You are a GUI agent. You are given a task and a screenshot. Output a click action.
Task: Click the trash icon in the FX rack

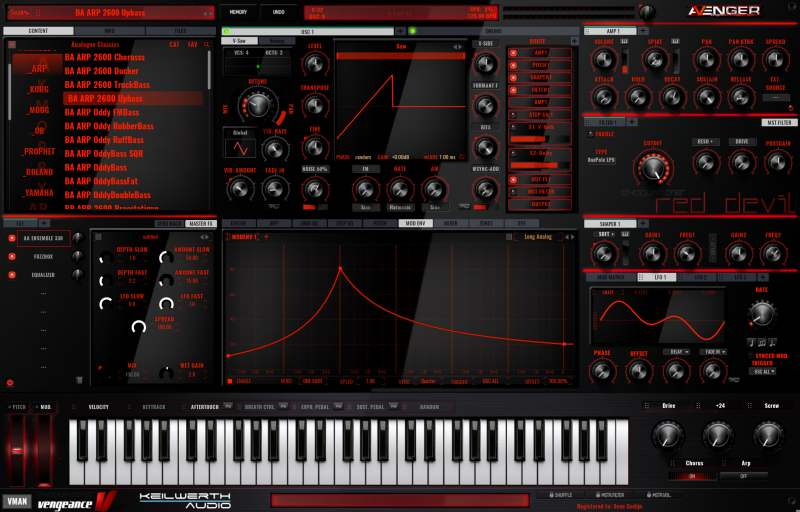click(x=79, y=380)
